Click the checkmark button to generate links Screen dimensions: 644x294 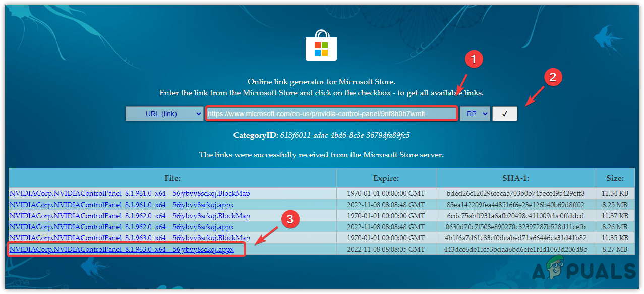point(504,113)
